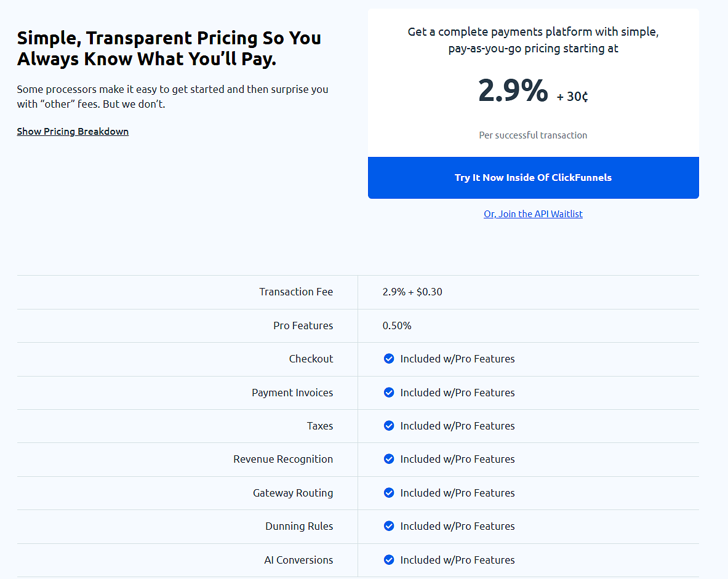
Task: Click the Dunning Rules row checkmark icon
Action: [x=389, y=525]
